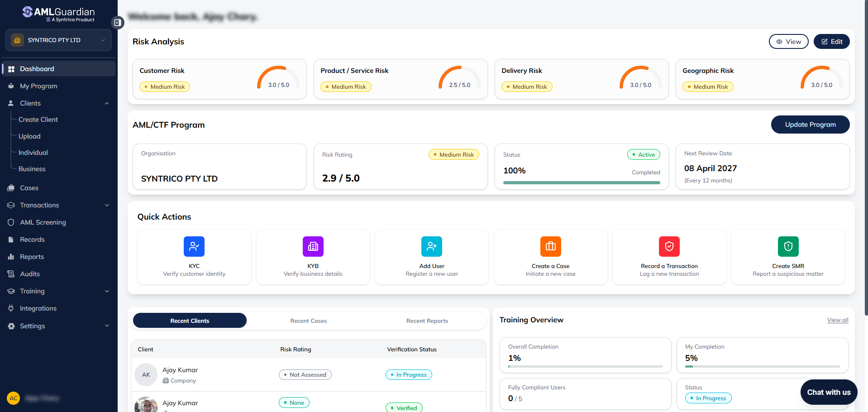868x412 pixels.
Task: Click the View button in Risk Analysis
Action: tap(788, 42)
